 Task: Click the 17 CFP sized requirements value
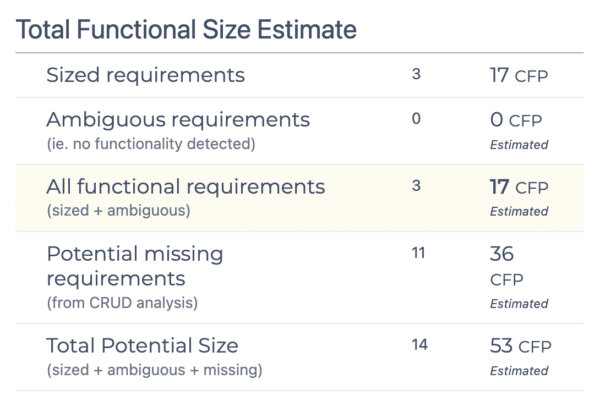click(x=519, y=75)
